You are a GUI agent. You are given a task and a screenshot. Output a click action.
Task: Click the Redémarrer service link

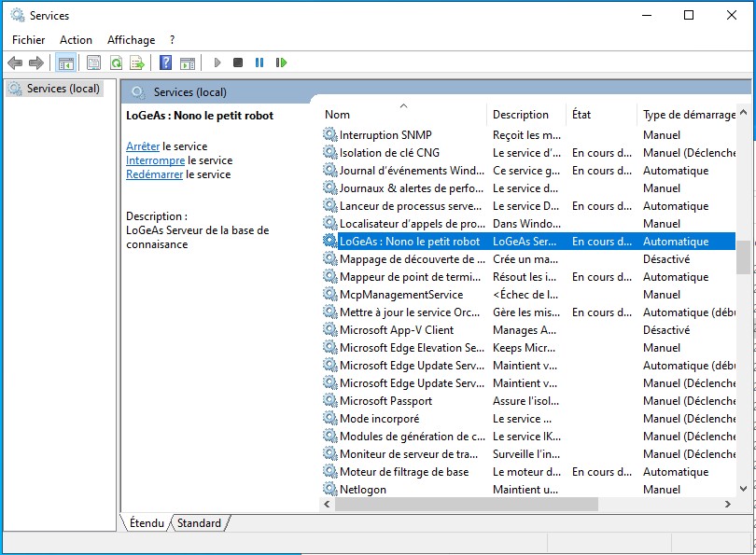(x=154, y=174)
